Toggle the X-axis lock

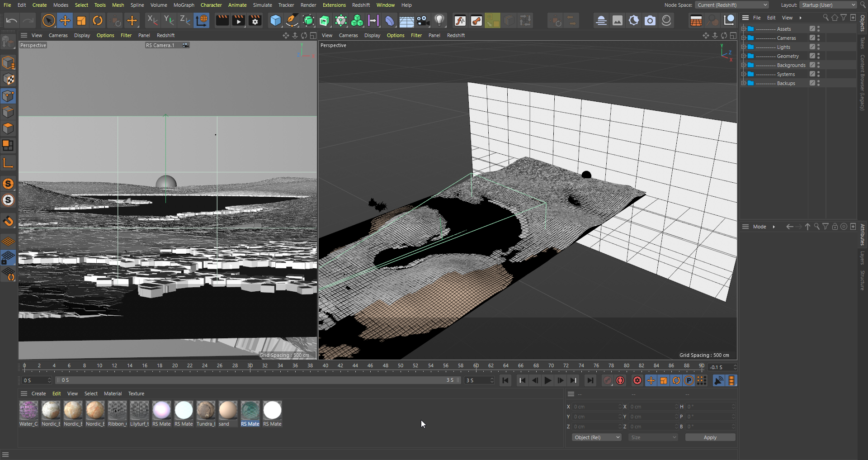[x=152, y=20]
